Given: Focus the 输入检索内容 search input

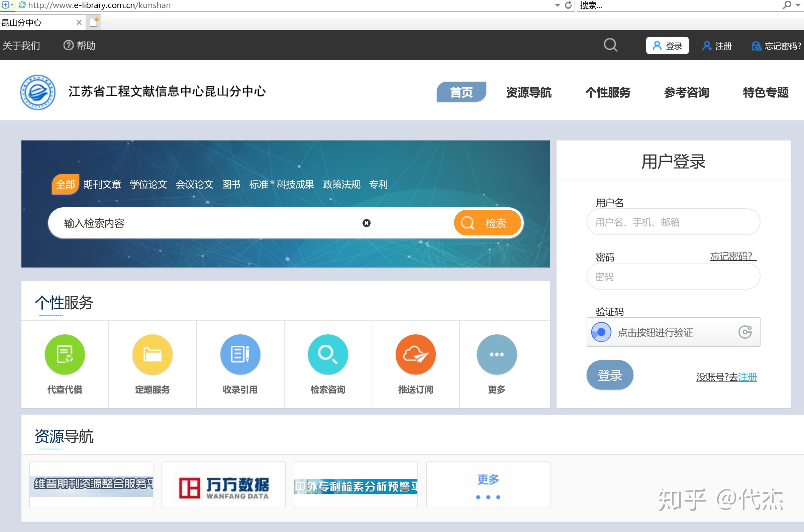Looking at the screenshot, I should pyautogui.click(x=210, y=223).
